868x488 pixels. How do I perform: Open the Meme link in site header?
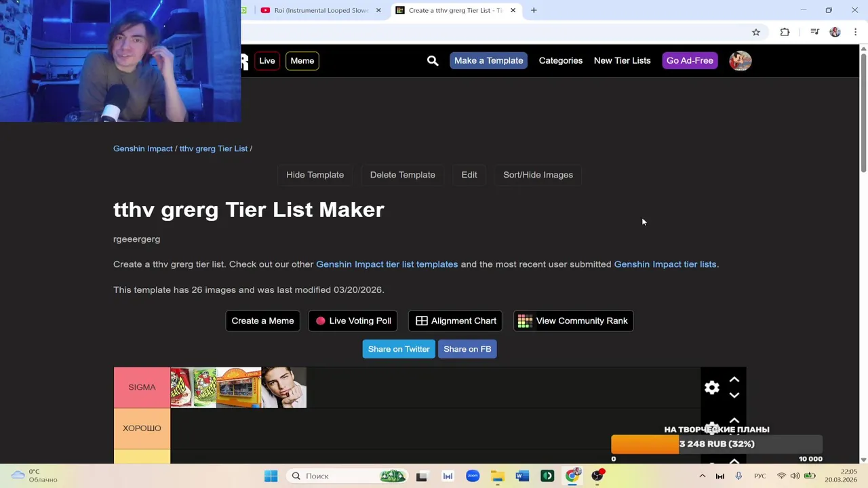[x=302, y=61]
